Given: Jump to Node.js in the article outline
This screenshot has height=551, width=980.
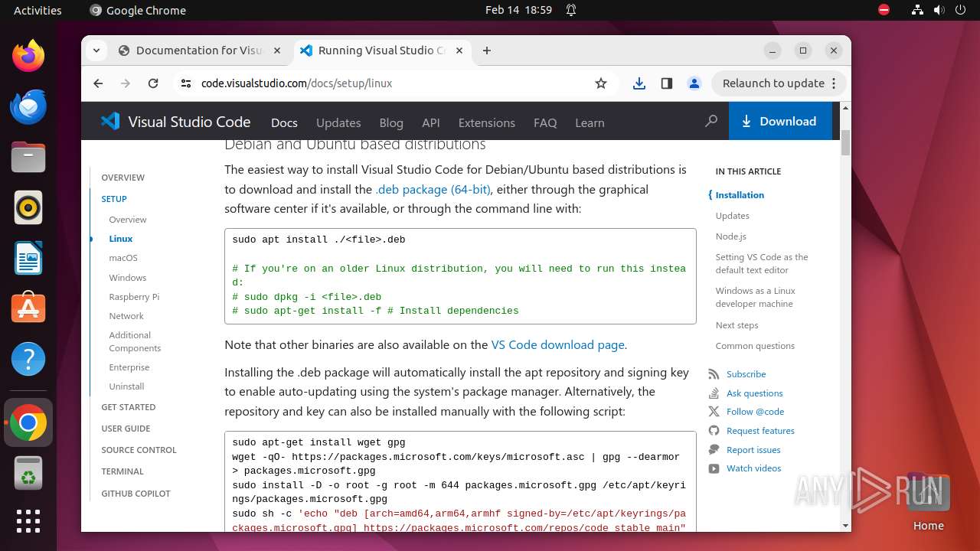Looking at the screenshot, I should click(731, 236).
